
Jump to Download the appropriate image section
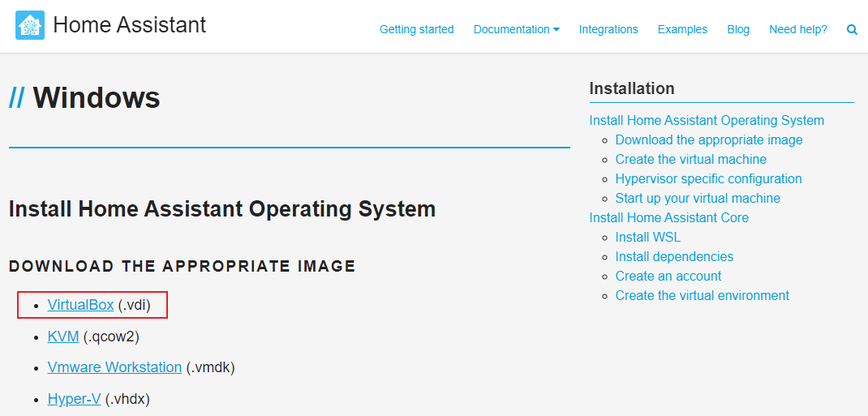pyautogui.click(x=708, y=139)
